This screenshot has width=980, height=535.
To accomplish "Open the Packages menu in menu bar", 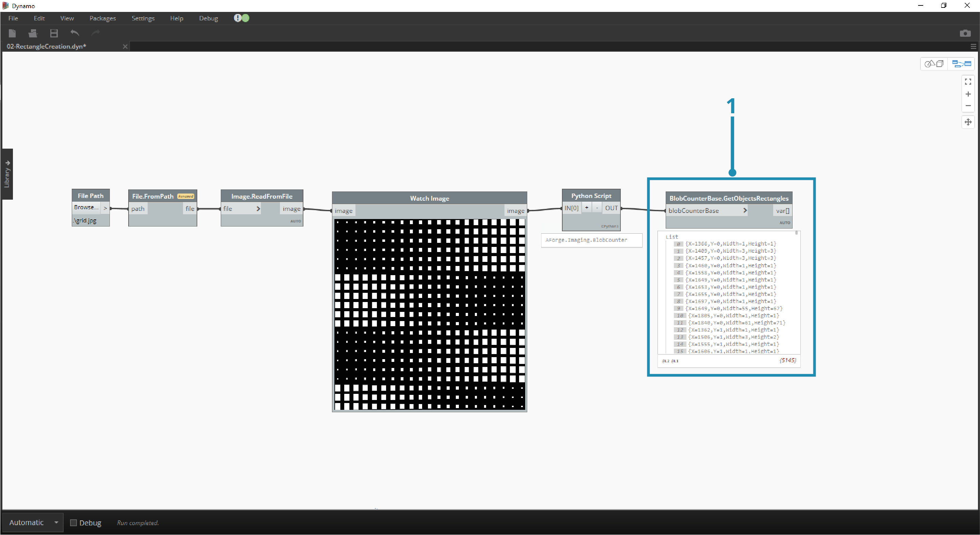I will coord(102,18).
